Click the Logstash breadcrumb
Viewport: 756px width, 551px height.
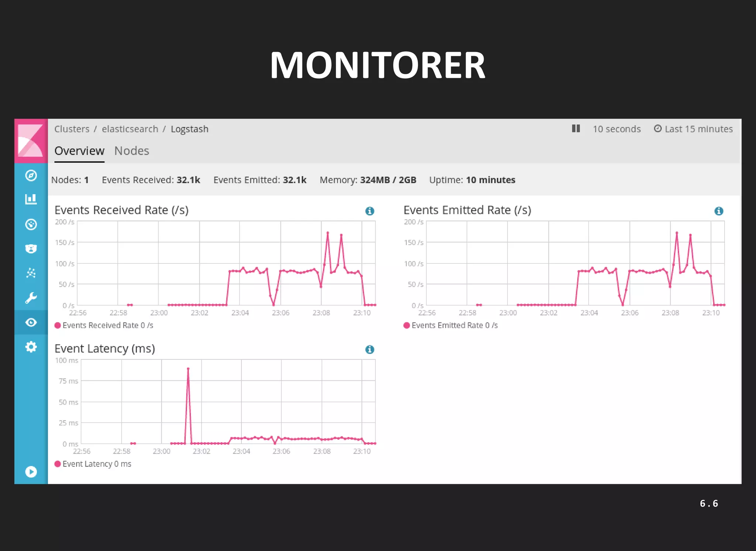pyautogui.click(x=189, y=129)
